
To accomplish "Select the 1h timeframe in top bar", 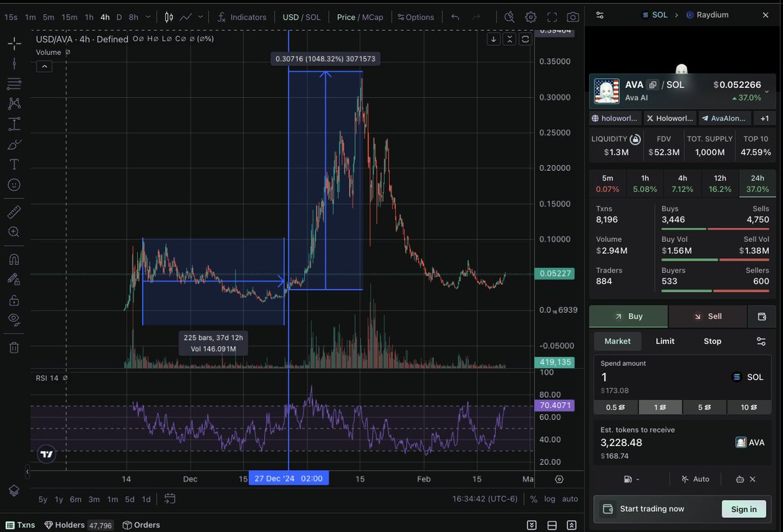I will pyautogui.click(x=89, y=17).
